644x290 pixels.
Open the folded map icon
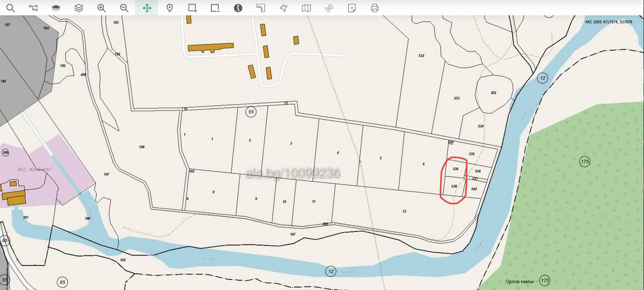click(306, 8)
